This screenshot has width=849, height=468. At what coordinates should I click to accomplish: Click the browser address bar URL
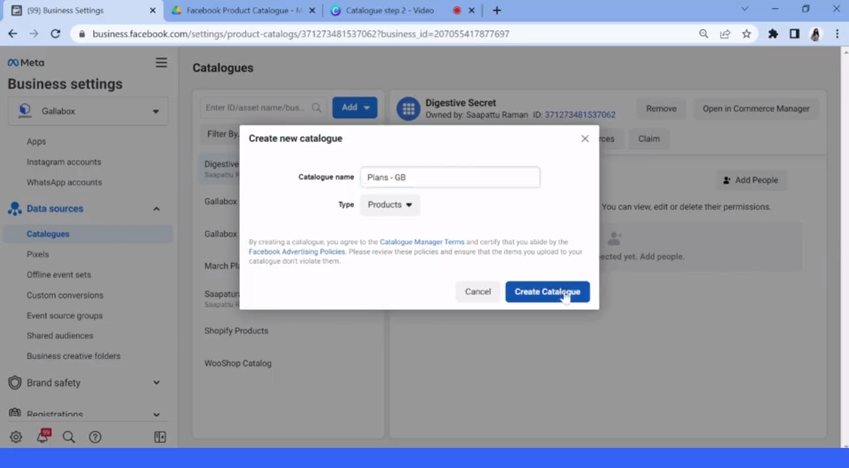tap(301, 34)
